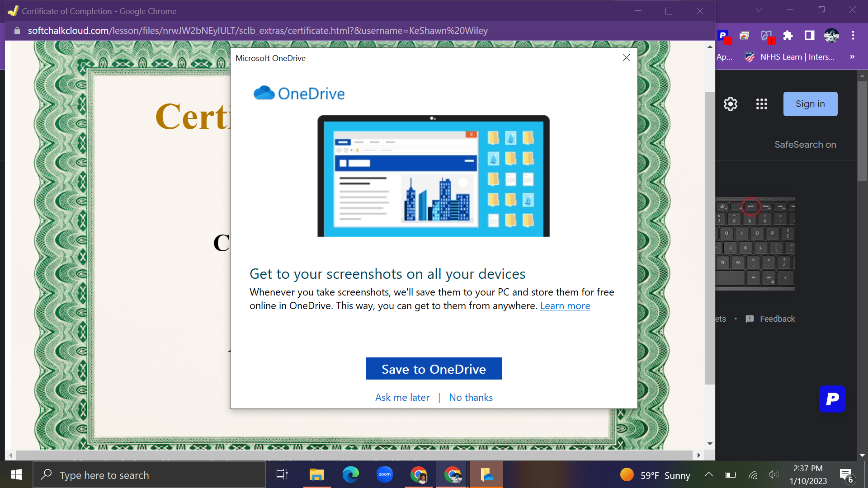
Task: Open the 59°F Sunny weather widget
Action: coord(656,475)
